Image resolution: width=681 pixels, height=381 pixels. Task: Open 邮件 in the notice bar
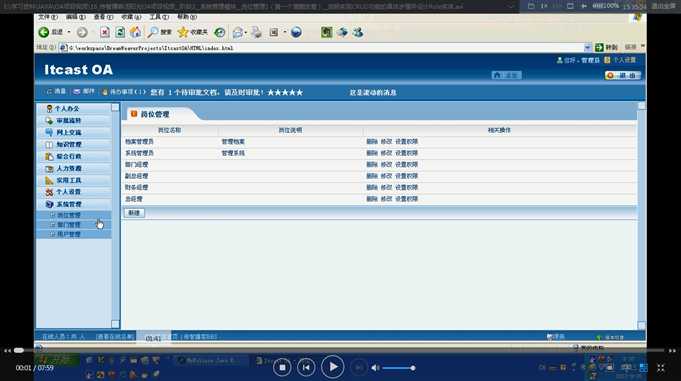84,92
